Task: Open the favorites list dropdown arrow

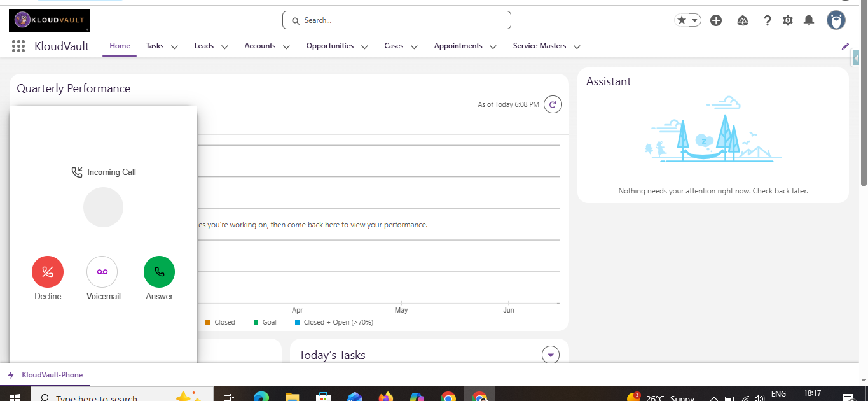Action: (695, 20)
